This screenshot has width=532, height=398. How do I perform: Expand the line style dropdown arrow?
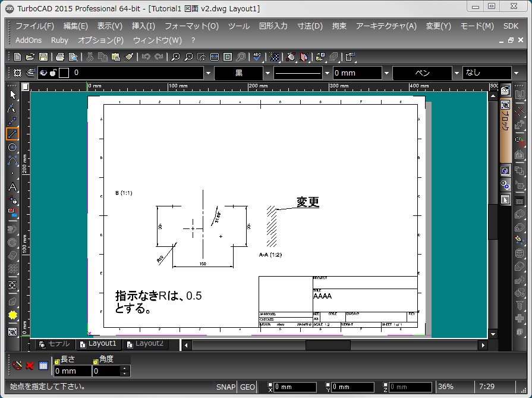click(327, 73)
